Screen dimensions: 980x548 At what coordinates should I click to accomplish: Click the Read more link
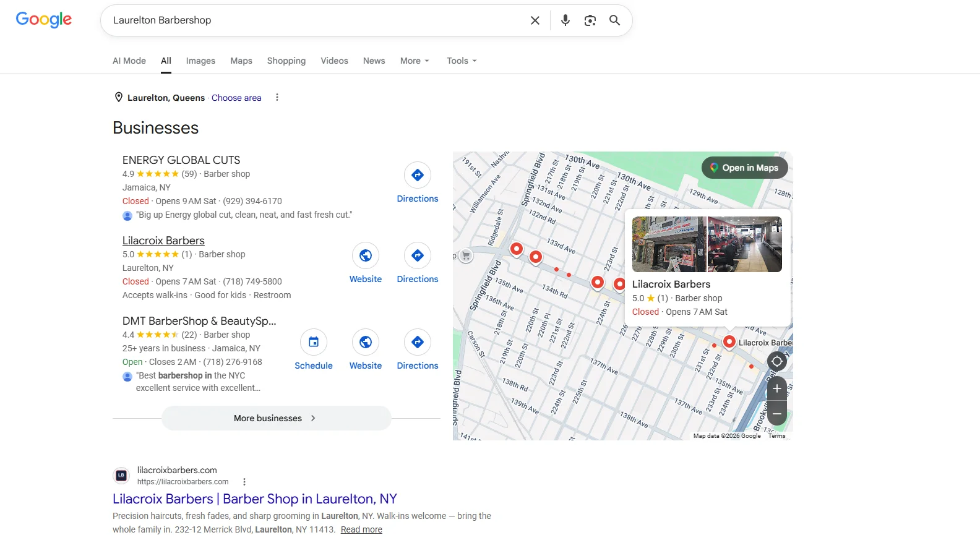(x=361, y=529)
